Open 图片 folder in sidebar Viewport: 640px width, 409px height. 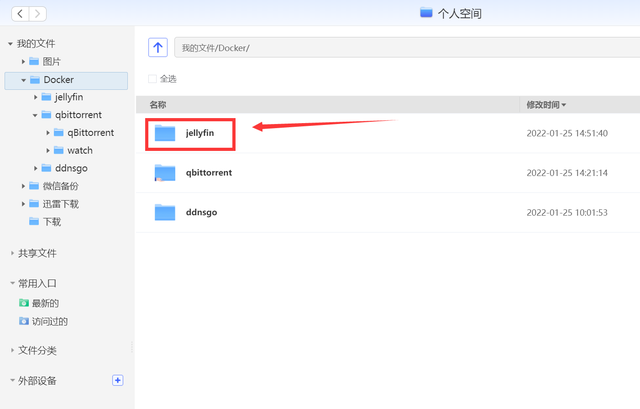click(45, 62)
